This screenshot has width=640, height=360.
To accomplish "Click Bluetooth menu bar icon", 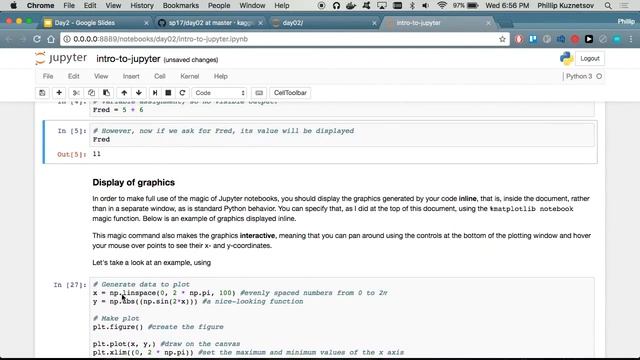I will (x=412, y=6).
